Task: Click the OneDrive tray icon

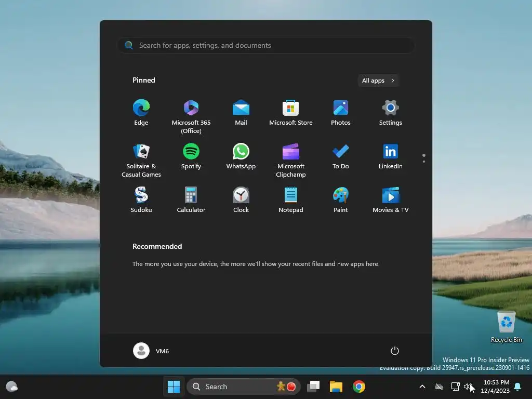Action: (x=439, y=387)
